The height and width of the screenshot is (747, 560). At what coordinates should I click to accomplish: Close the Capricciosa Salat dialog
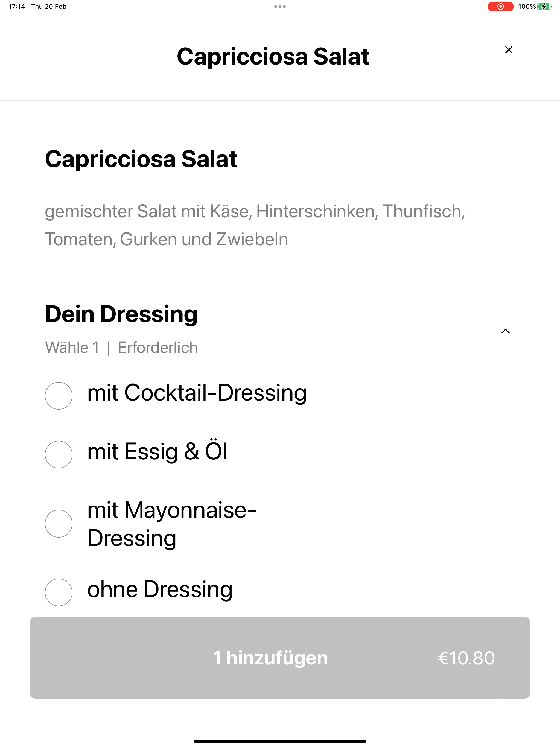509,50
